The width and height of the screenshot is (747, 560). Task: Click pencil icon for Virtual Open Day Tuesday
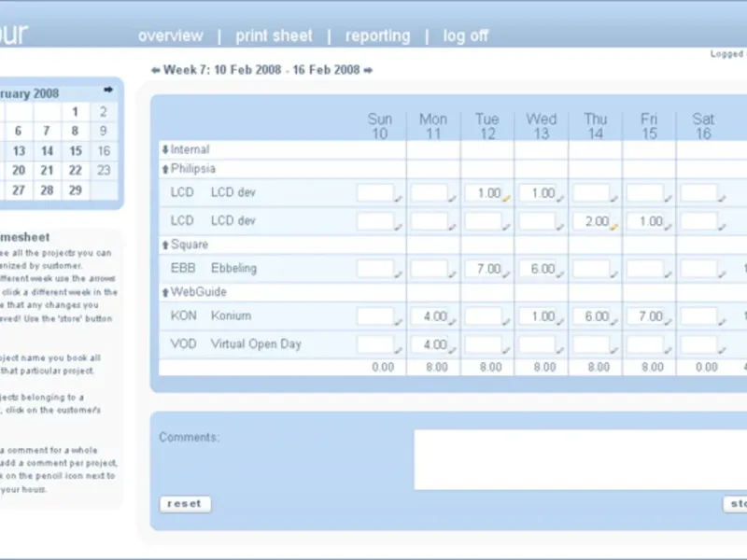click(x=506, y=351)
